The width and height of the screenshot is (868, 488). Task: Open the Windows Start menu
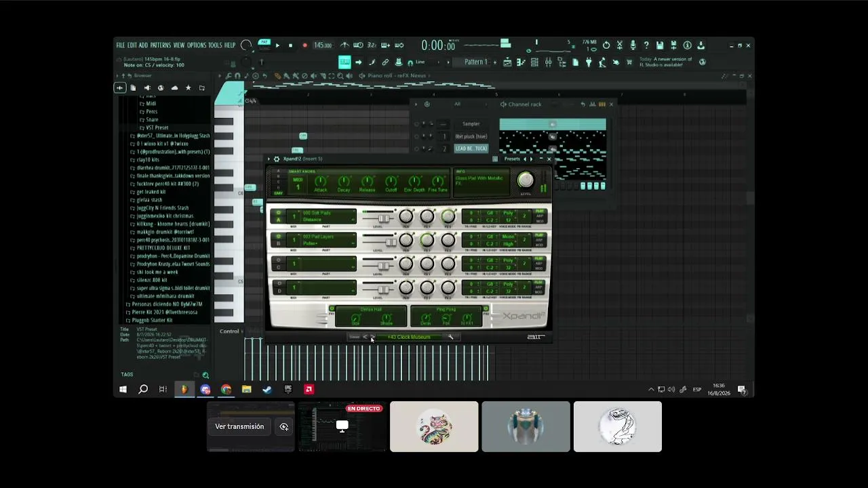(123, 389)
